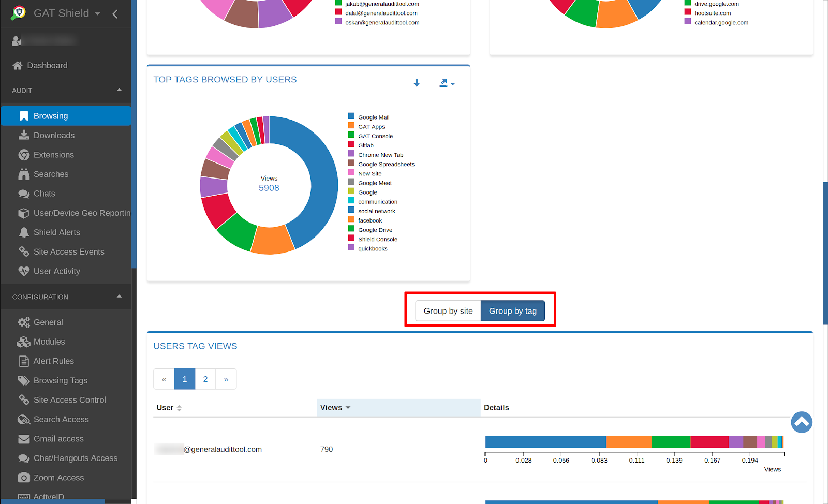This screenshot has width=828, height=504.
Task: Switch to Group by tag view
Action: coord(513,311)
